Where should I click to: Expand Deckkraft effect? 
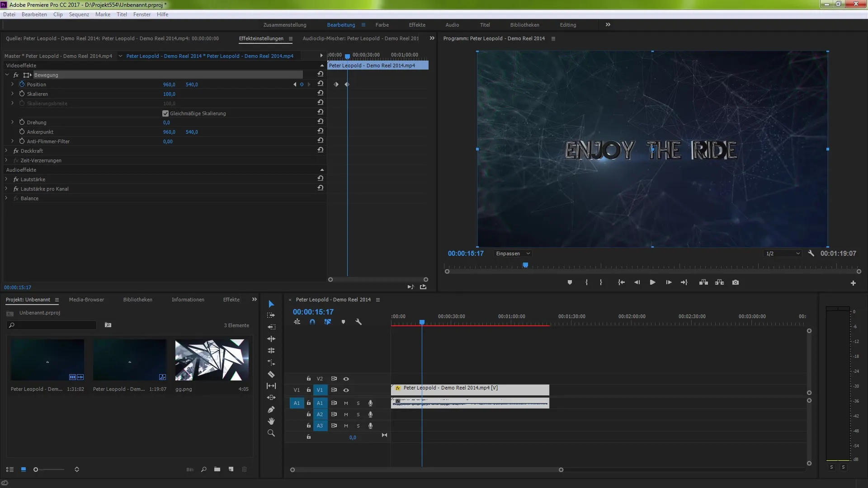pos(6,150)
